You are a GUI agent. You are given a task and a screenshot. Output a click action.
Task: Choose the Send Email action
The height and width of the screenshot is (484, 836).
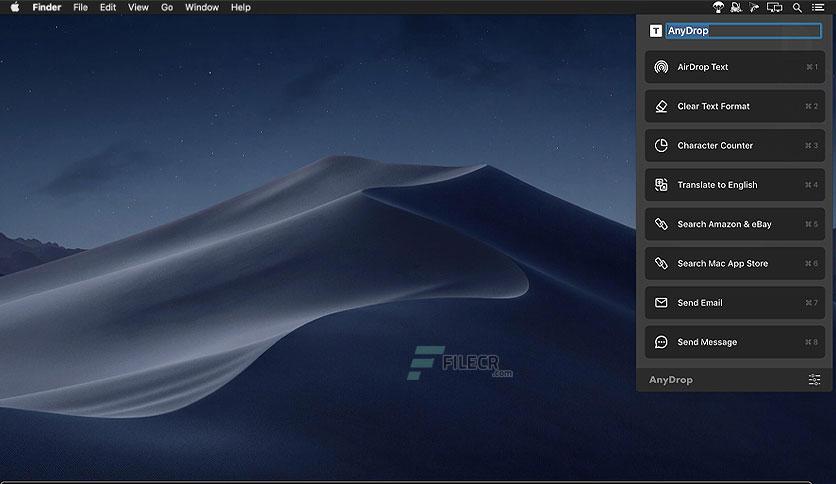tap(735, 303)
